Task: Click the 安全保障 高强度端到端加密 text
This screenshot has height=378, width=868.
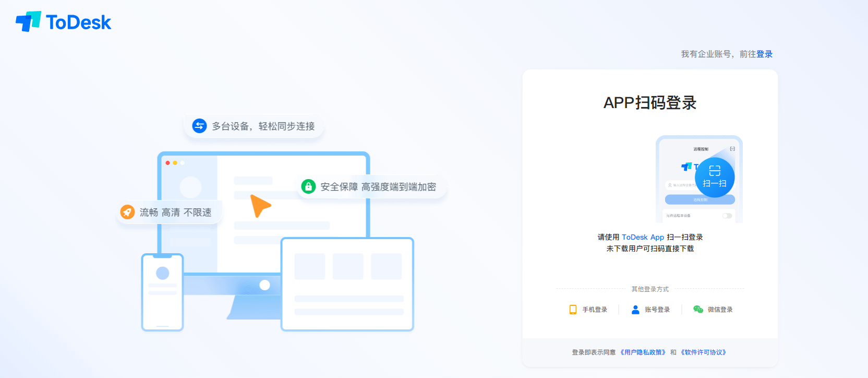Action: 378,187
